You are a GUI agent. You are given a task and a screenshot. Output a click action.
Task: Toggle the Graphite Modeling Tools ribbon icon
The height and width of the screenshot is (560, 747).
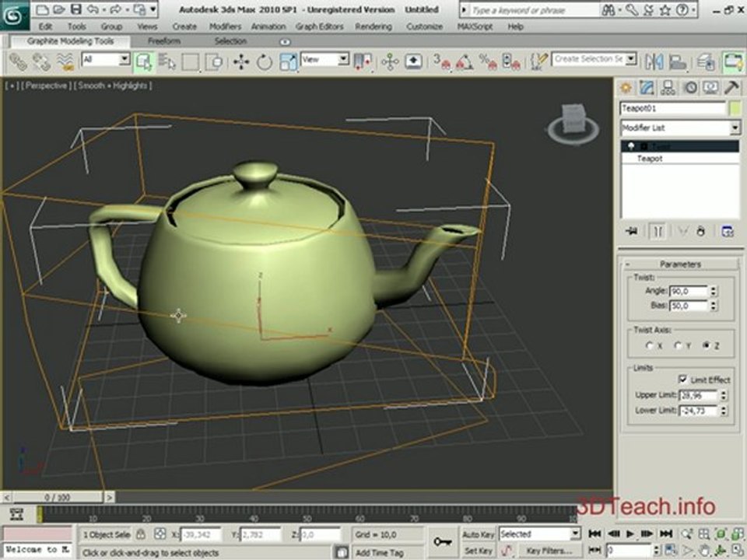(733, 62)
